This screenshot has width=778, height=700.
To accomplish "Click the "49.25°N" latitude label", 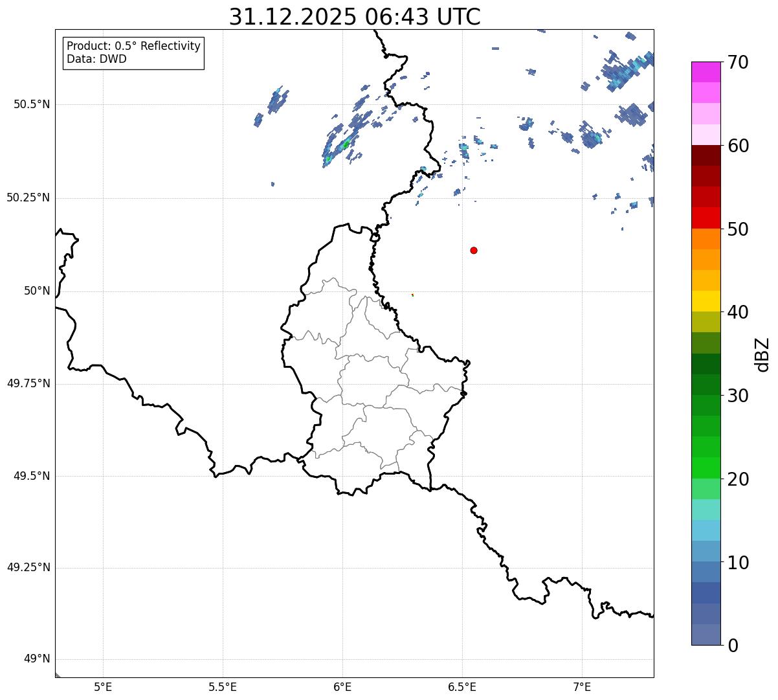I will tap(28, 567).
